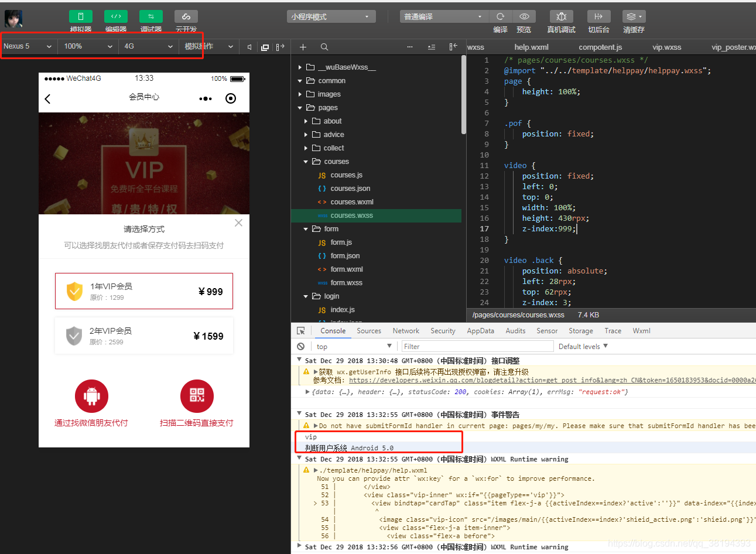This screenshot has width=756, height=554.
Task: Open the 普通编译 compile mode dropdown
Action: click(x=443, y=16)
